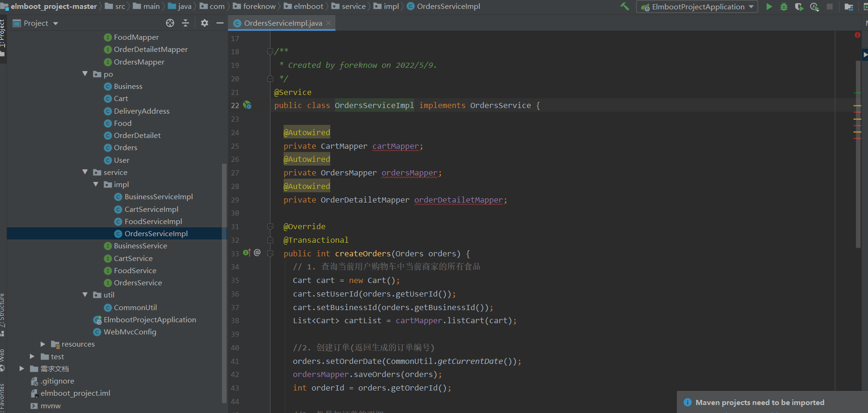Collapse the service package folder
This screenshot has height=413, width=868.
85,172
